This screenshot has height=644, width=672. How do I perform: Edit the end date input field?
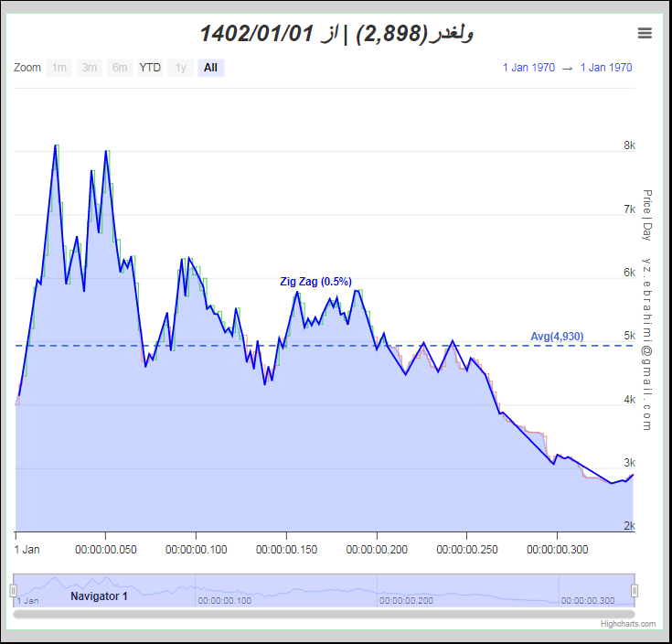[x=606, y=68]
